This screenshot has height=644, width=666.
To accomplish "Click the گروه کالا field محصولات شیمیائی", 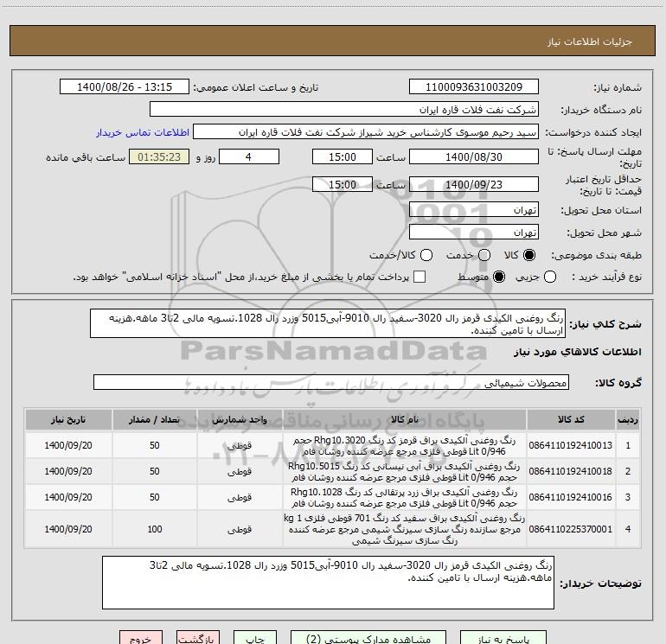I will coord(331,382).
